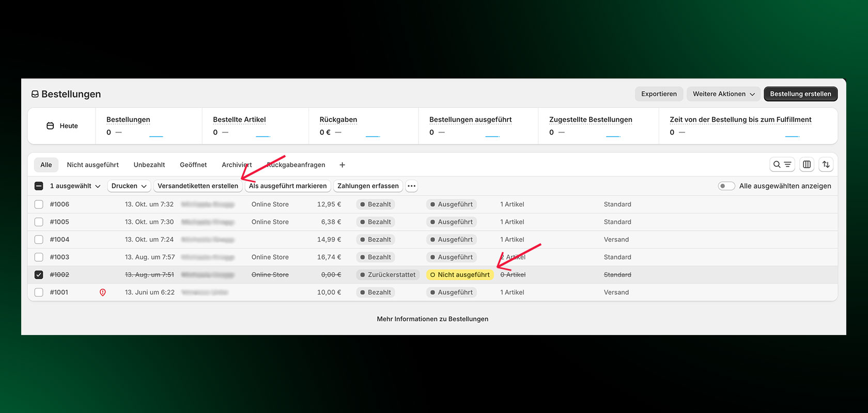This screenshot has height=413, width=868.
Task: Check the box for order #1004
Action: 39,240
